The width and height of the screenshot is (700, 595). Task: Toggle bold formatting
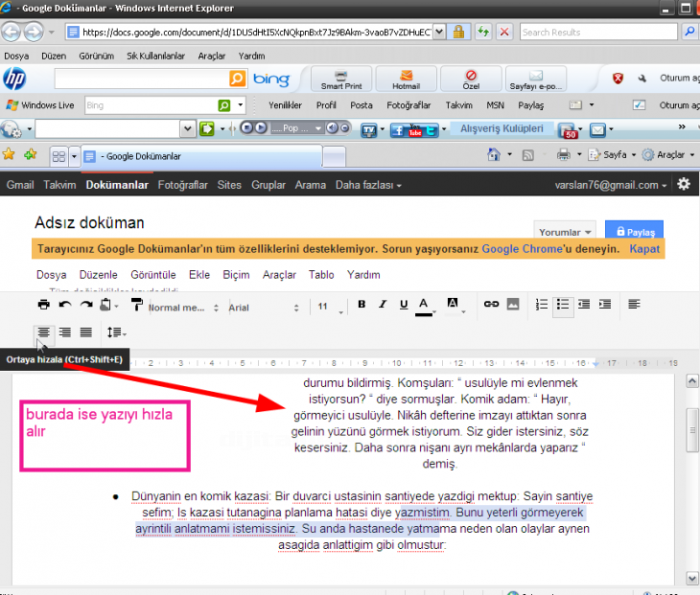click(362, 305)
